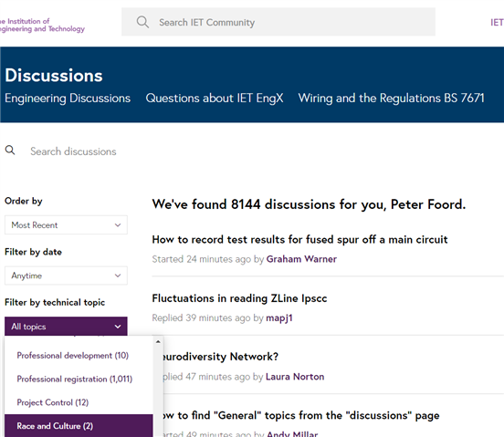Focus the Search discussions field
The height and width of the screenshot is (437, 504).
pos(73,151)
